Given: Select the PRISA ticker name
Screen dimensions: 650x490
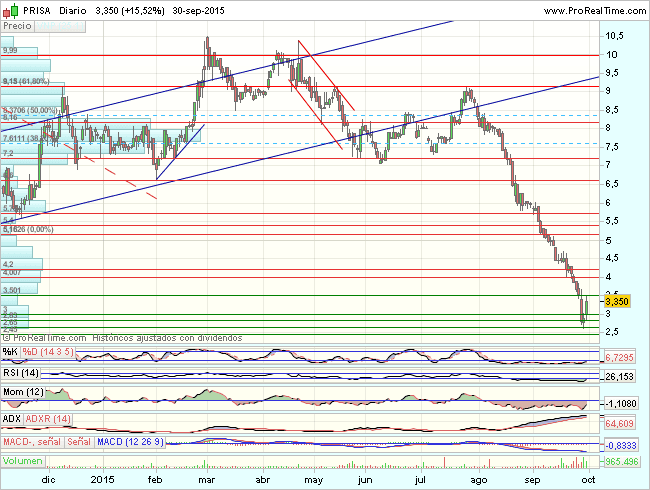Looking at the screenshot, I should pos(36,11).
